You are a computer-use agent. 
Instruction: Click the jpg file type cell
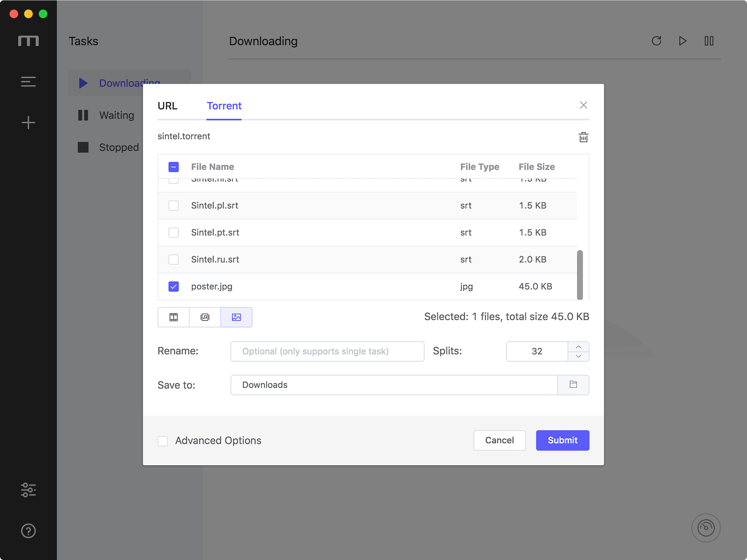click(466, 287)
